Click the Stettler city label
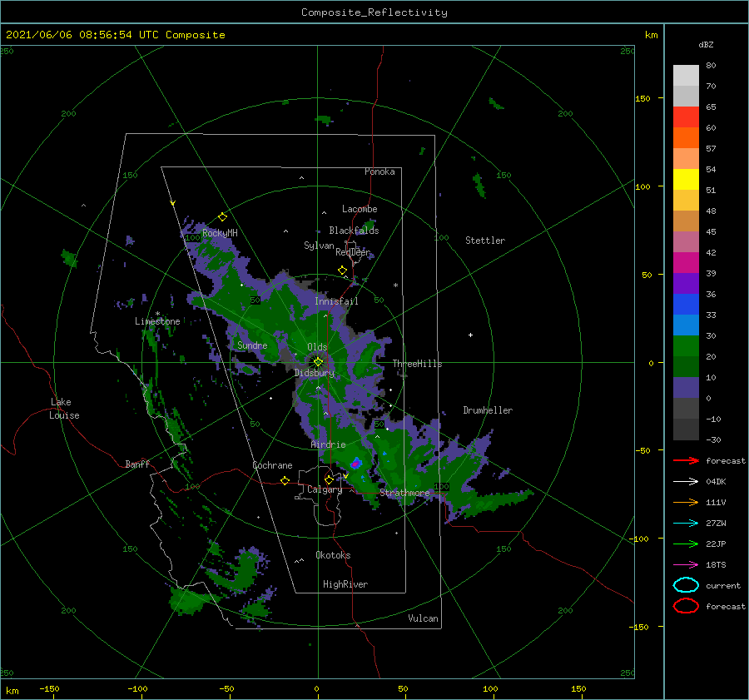The width and height of the screenshot is (749, 700). pos(485,241)
